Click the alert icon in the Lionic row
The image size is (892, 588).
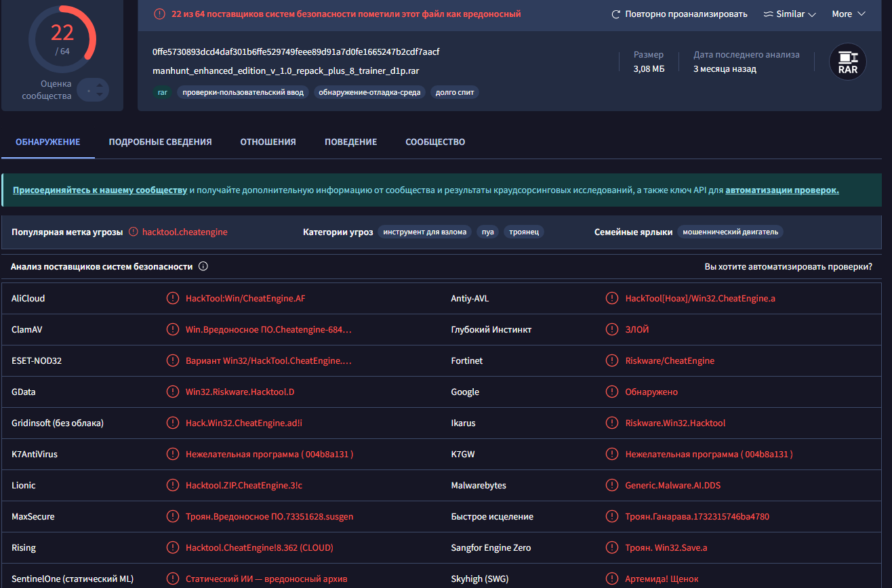[x=173, y=485]
